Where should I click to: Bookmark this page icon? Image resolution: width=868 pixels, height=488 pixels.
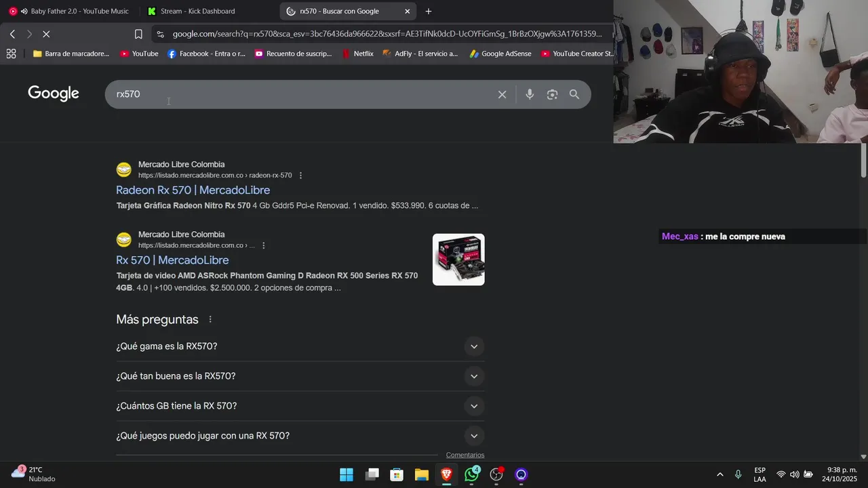[x=138, y=34]
